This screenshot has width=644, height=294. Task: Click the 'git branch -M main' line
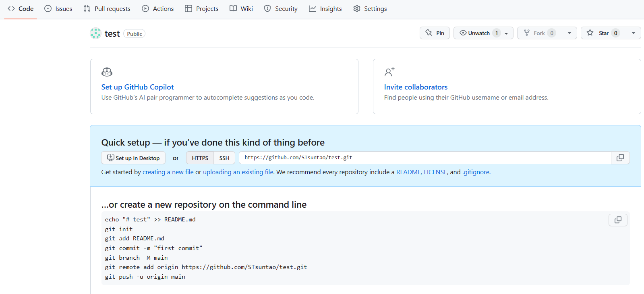[136, 258]
